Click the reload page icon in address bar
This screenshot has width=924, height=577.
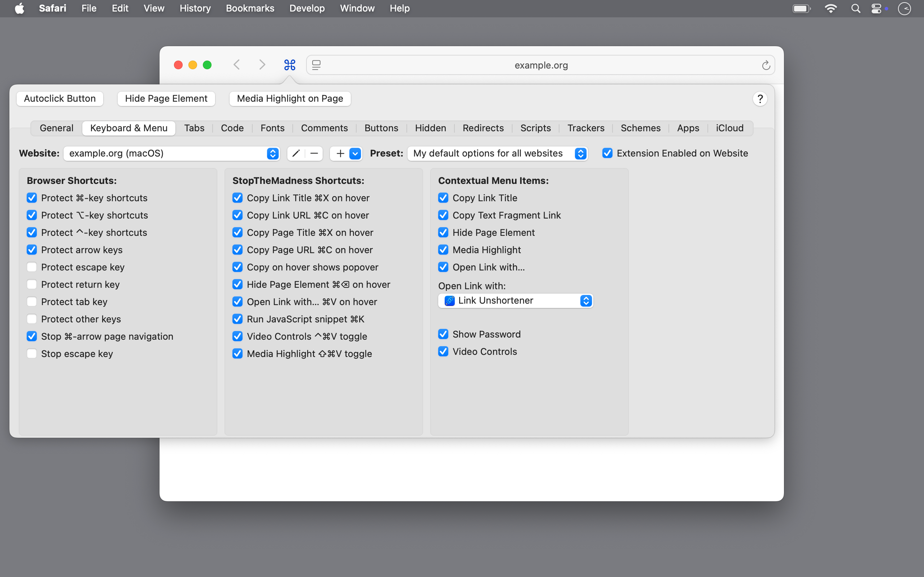coord(766,65)
